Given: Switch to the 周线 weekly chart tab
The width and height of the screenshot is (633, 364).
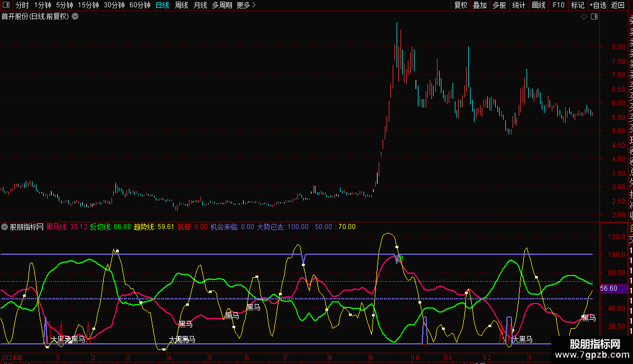Looking at the screenshot, I should 181,5.
